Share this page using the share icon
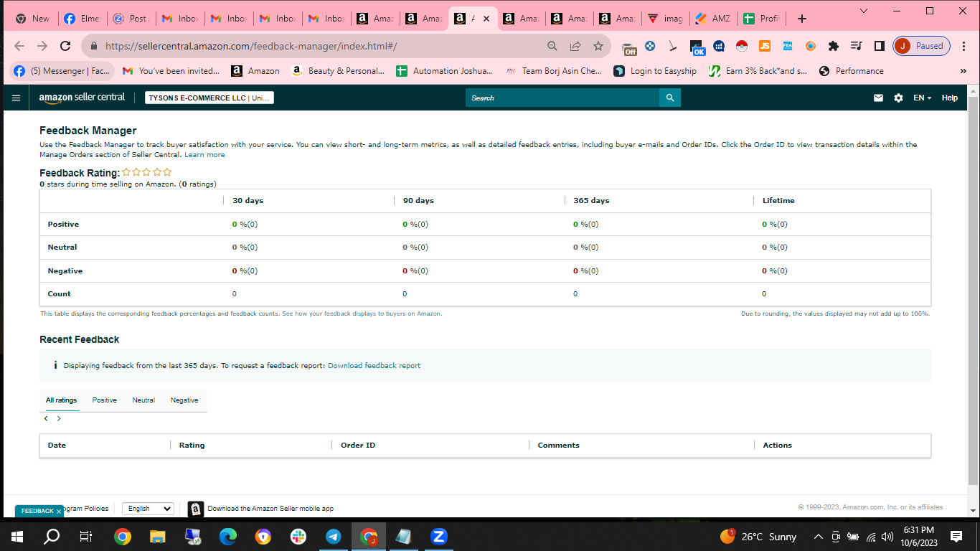The height and width of the screenshot is (551, 980). [575, 46]
